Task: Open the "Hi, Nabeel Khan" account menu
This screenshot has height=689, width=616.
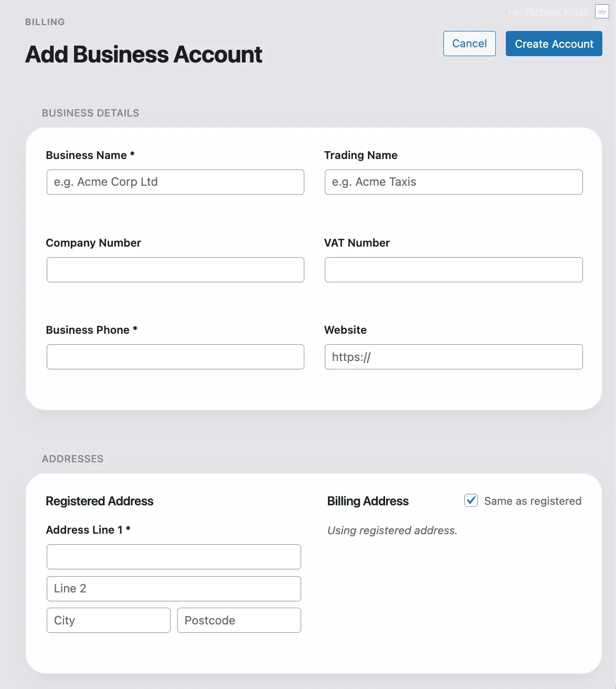Action: [548, 12]
